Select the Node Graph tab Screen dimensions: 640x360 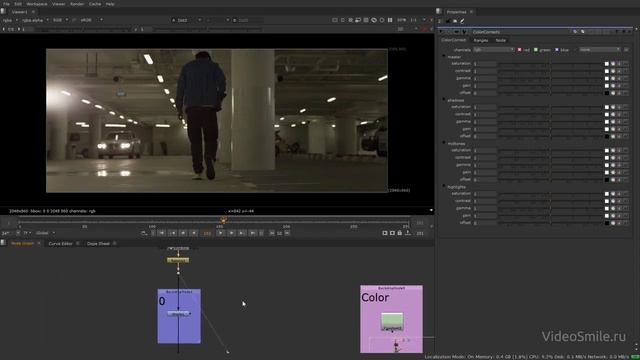tap(22, 244)
